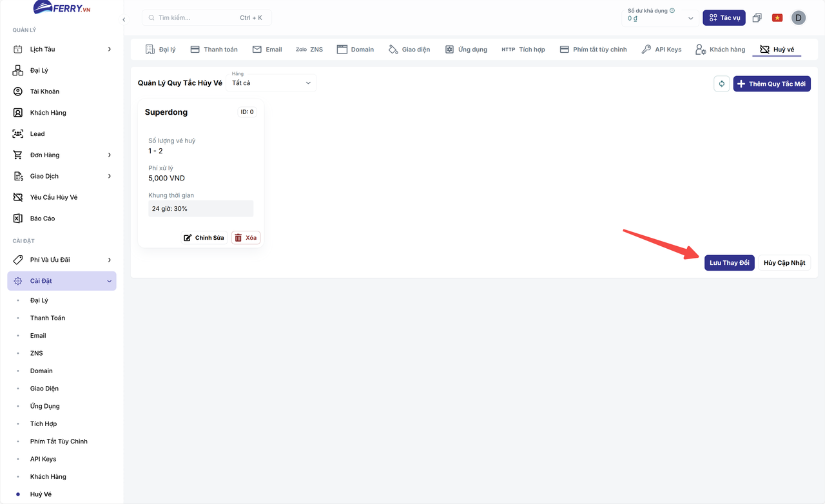Click the refresh rules icon button
This screenshot has height=504, width=825.
pos(722,84)
